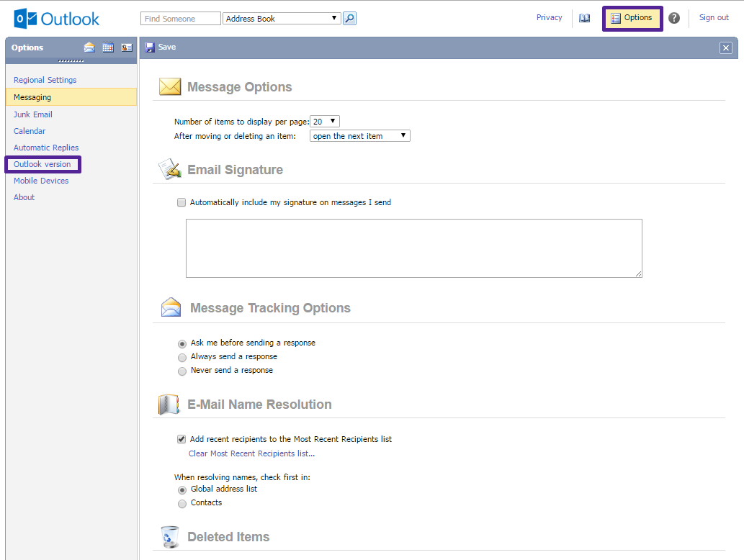This screenshot has width=744, height=560.
Task: Click the Options panel title text
Action: point(27,48)
